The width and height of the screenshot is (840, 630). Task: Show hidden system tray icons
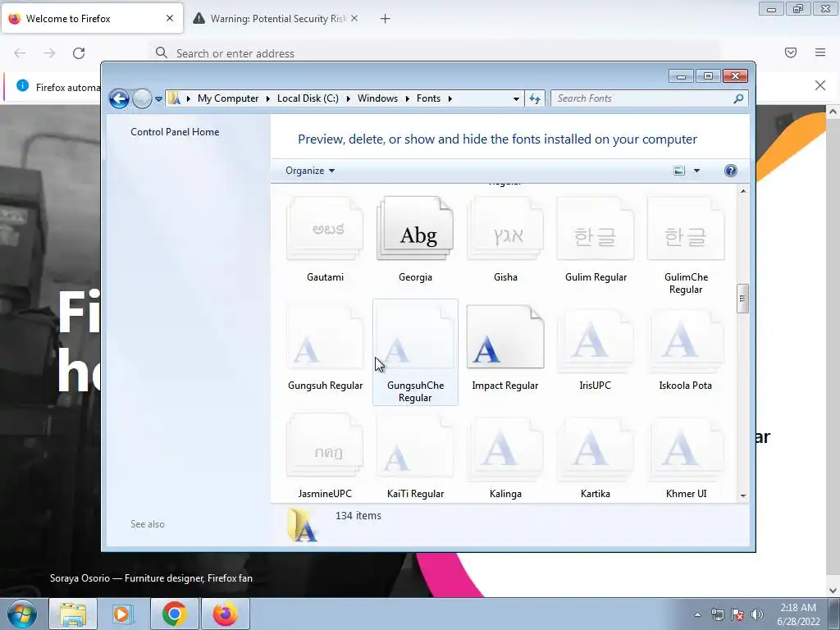[x=697, y=614]
